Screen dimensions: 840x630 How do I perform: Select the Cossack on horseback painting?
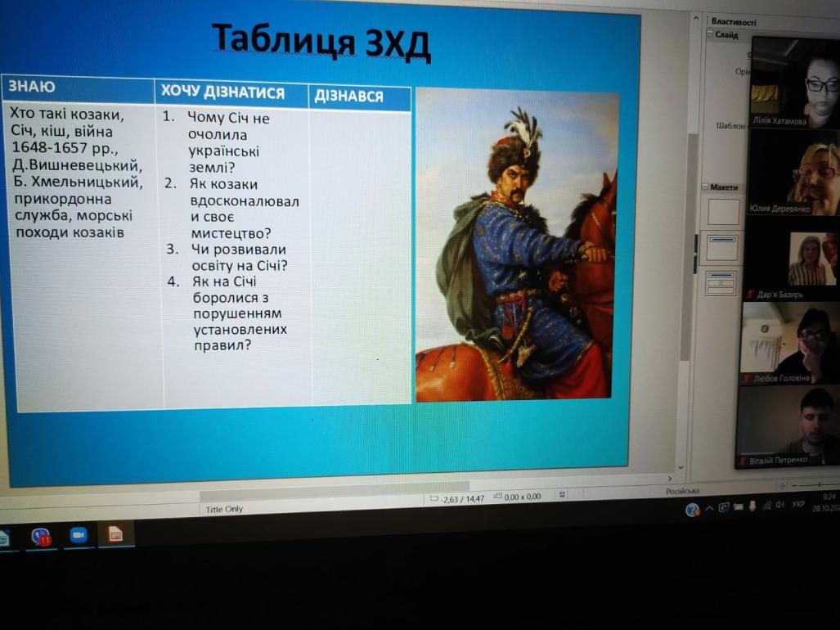[516, 245]
